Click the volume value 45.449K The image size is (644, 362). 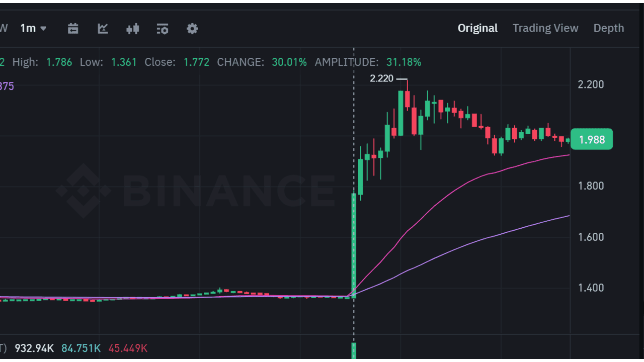128,348
